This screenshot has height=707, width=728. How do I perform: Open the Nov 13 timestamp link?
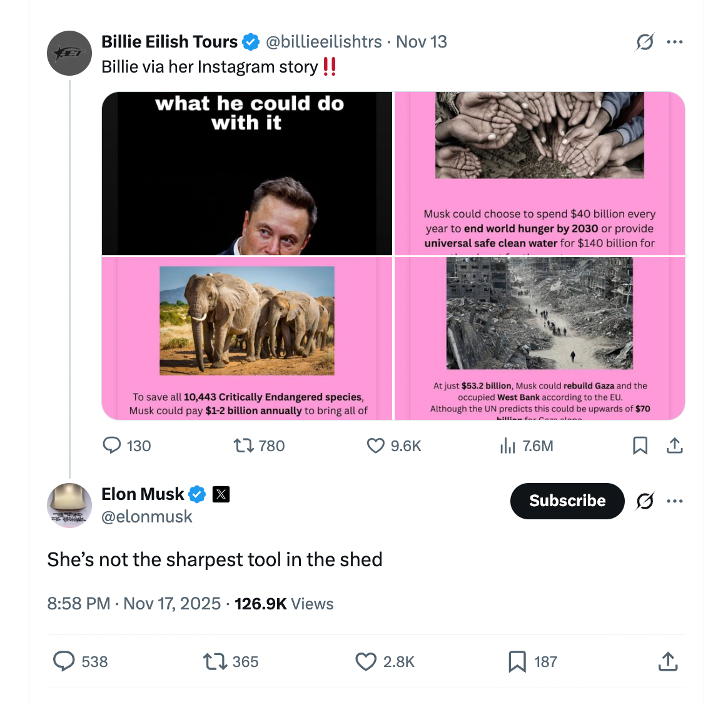pyautogui.click(x=420, y=41)
